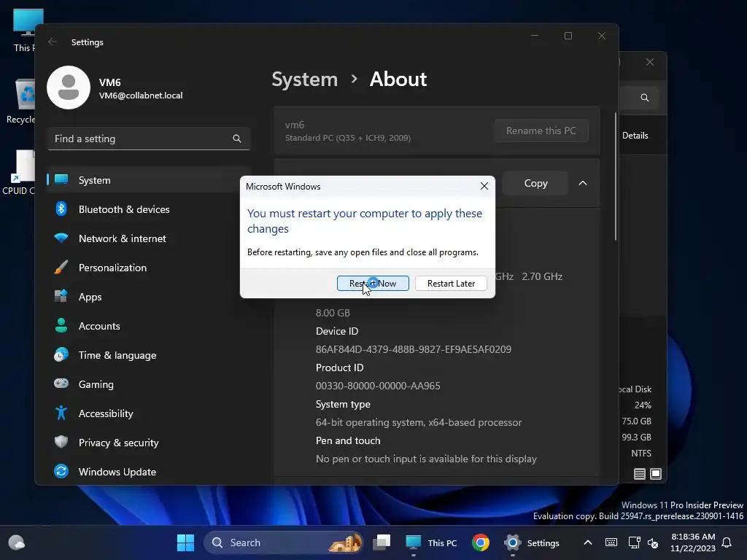Image resolution: width=747 pixels, height=560 pixels.
Task: Click the VM6 user profile avatar
Action: click(69, 87)
